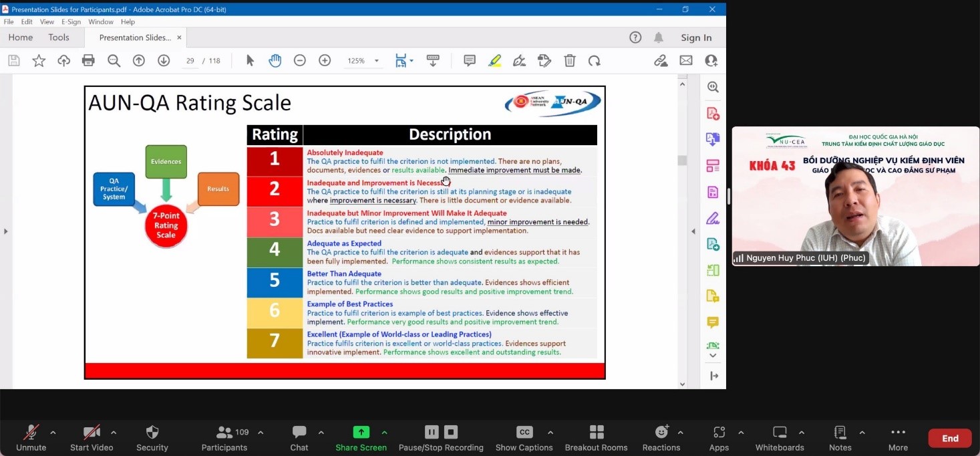This screenshot has height=456, width=980.
Task: Open the 125% zoom level dropdown
Action: (x=363, y=61)
